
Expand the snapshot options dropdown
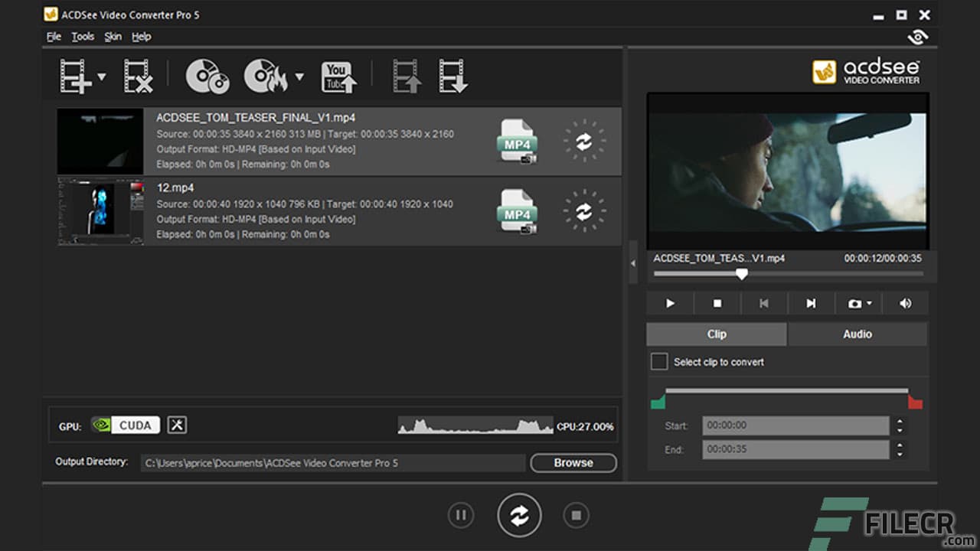[869, 303]
